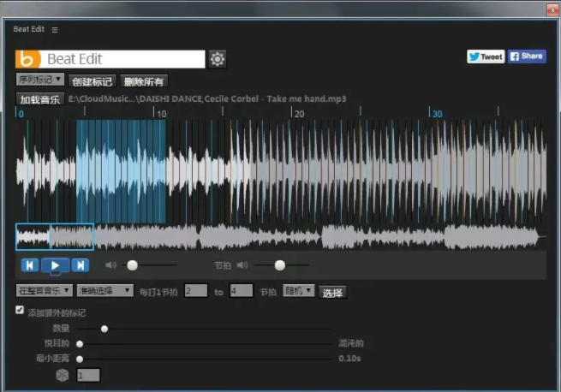Click the 删除所有 button
Viewport: 561px width, 392px height.
(144, 81)
